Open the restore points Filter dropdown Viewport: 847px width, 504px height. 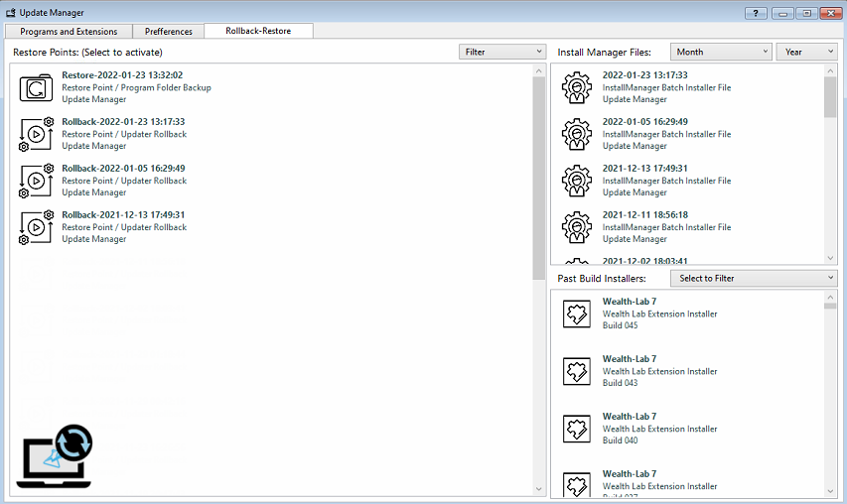502,52
